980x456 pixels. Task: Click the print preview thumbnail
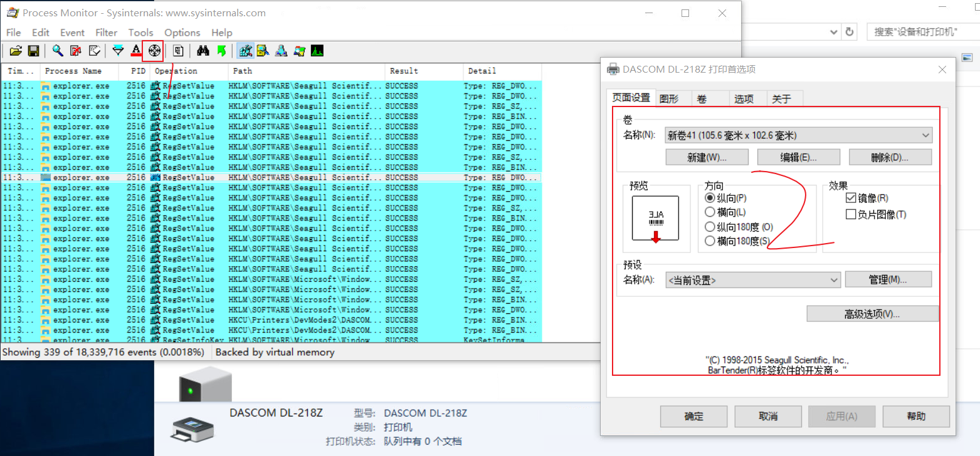point(655,219)
